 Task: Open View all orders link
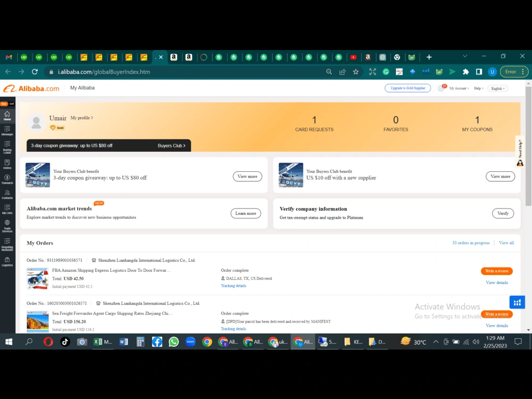pos(506,243)
